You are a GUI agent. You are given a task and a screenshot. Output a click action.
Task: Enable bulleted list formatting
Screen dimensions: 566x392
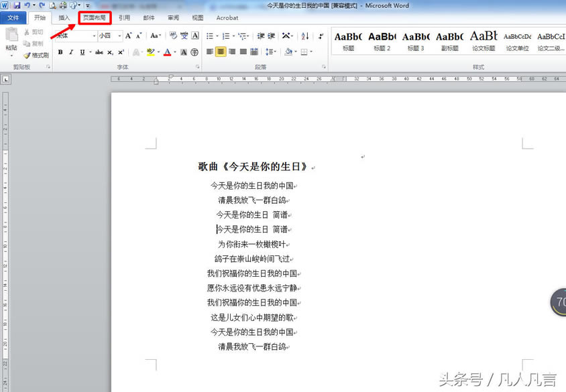click(x=211, y=36)
